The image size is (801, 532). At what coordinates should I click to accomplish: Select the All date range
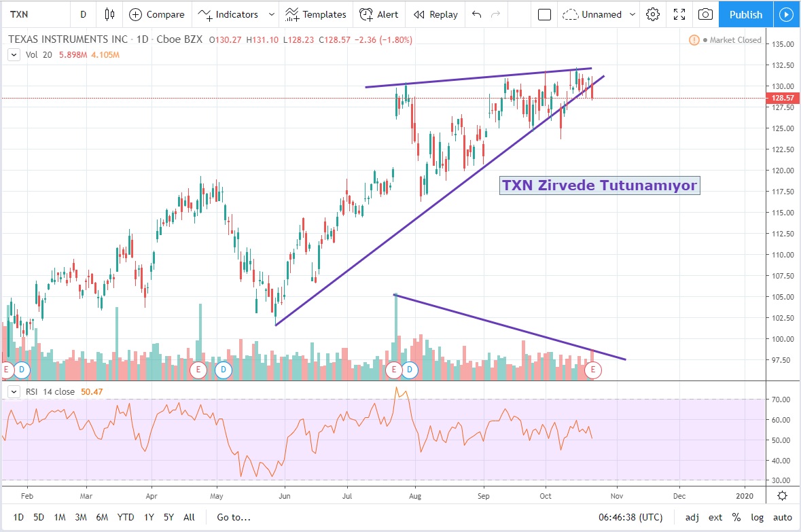(189, 517)
